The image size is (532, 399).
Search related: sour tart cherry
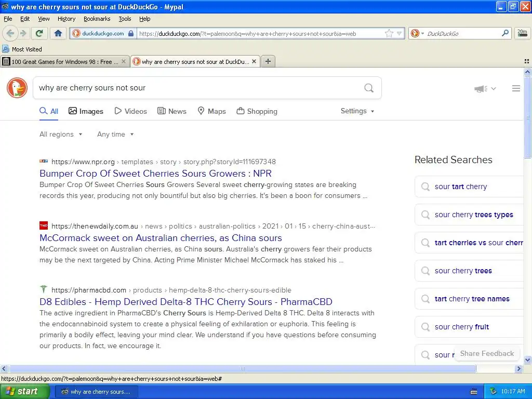469,187
